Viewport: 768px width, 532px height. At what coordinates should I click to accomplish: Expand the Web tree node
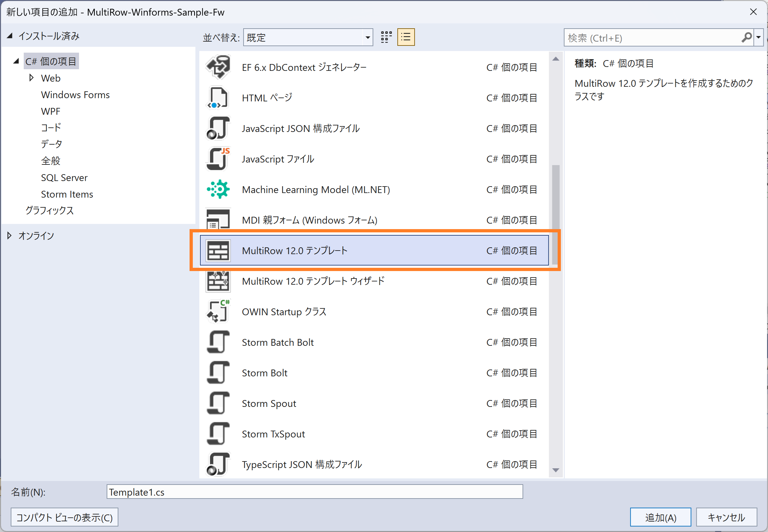31,78
